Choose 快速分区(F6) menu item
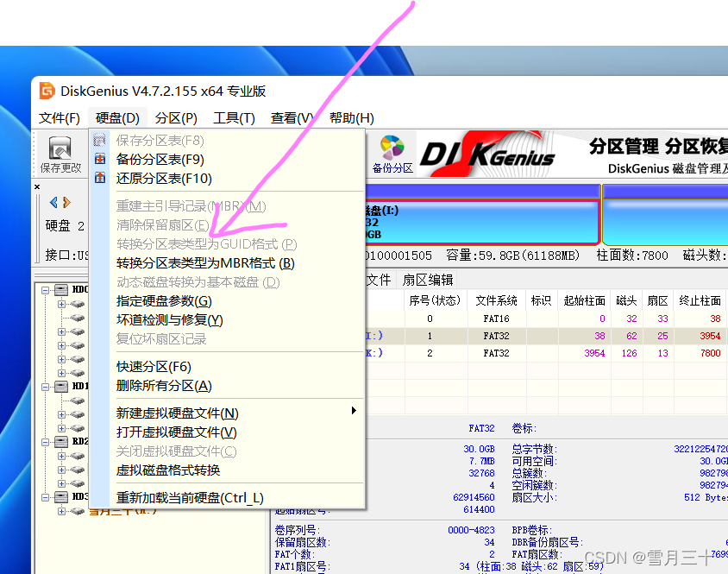Screen dimensions: 728x574 (x=154, y=367)
